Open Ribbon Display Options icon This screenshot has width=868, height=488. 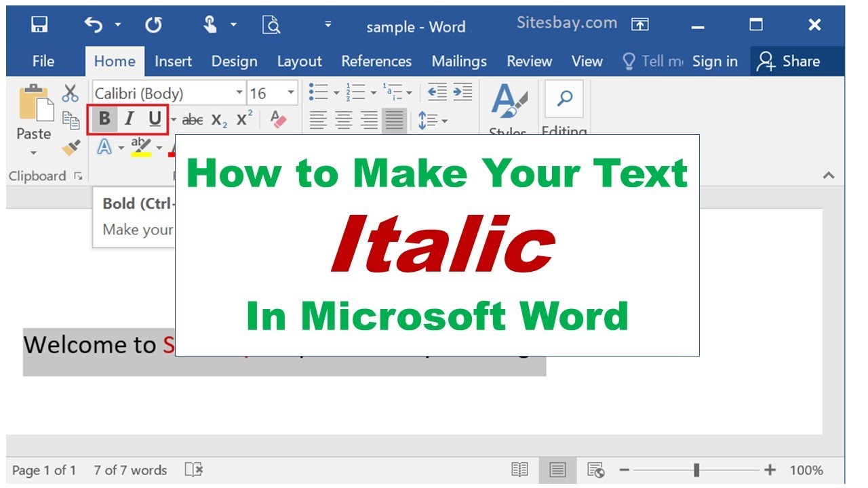tap(640, 24)
